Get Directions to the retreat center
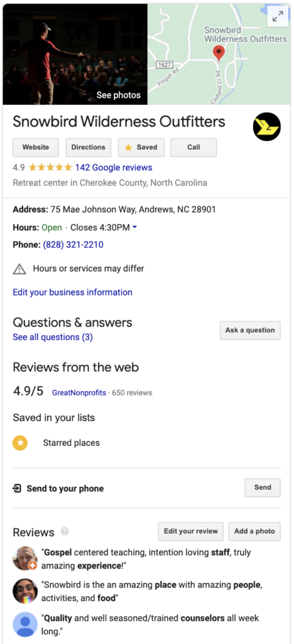This screenshot has width=294, height=644. coord(88,147)
